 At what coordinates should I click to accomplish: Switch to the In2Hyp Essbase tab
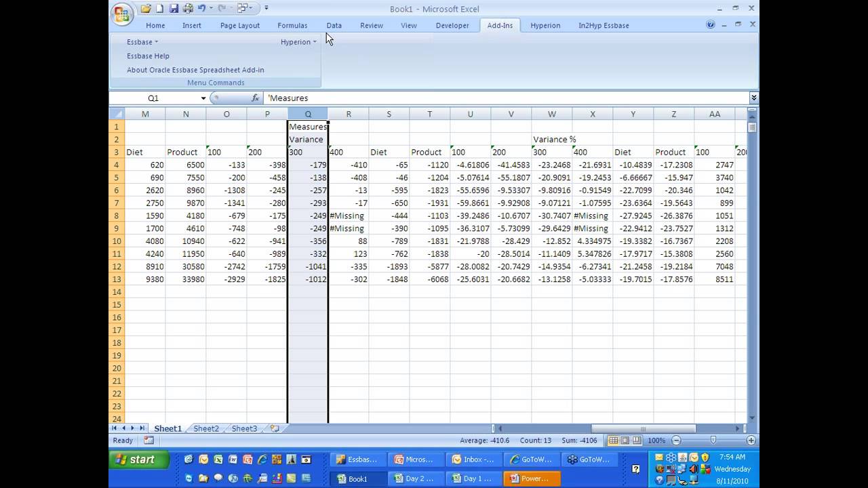[x=604, y=25]
